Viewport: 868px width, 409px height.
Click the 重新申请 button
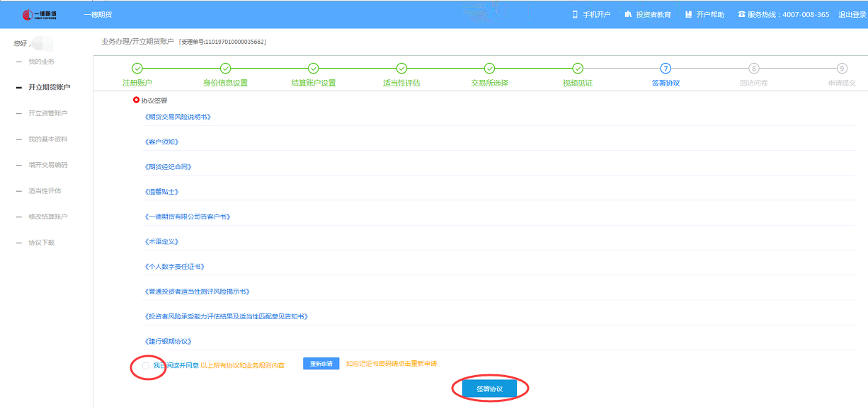coord(321,364)
